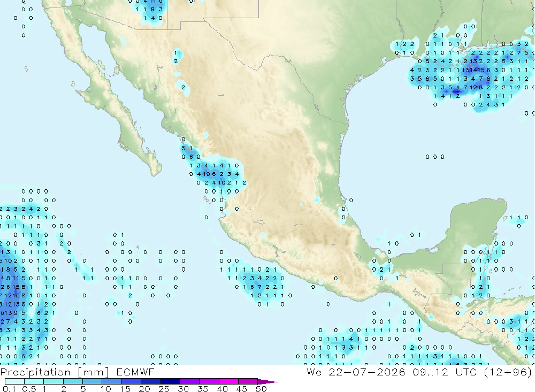Image resolution: width=535 pixels, height=392 pixels.
Task: Click the '(12+96)' forecast offset text
Action: (x=508, y=372)
